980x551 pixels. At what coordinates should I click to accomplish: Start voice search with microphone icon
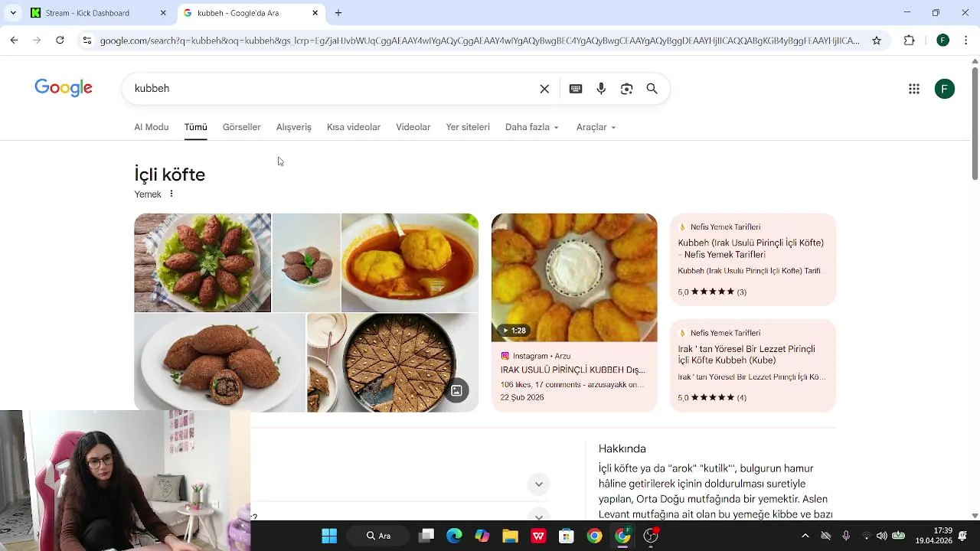pyautogui.click(x=601, y=89)
